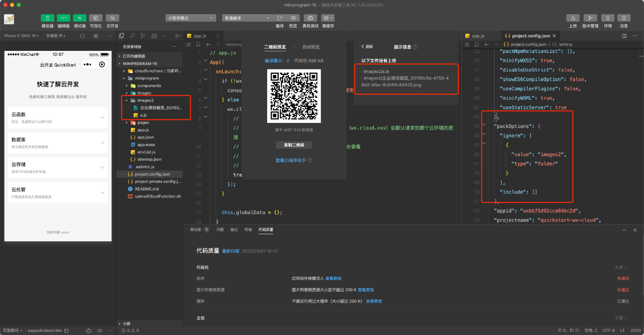Open the 查看小程序助手 link
This screenshot has width=644, height=335.
[x=291, y=160]
